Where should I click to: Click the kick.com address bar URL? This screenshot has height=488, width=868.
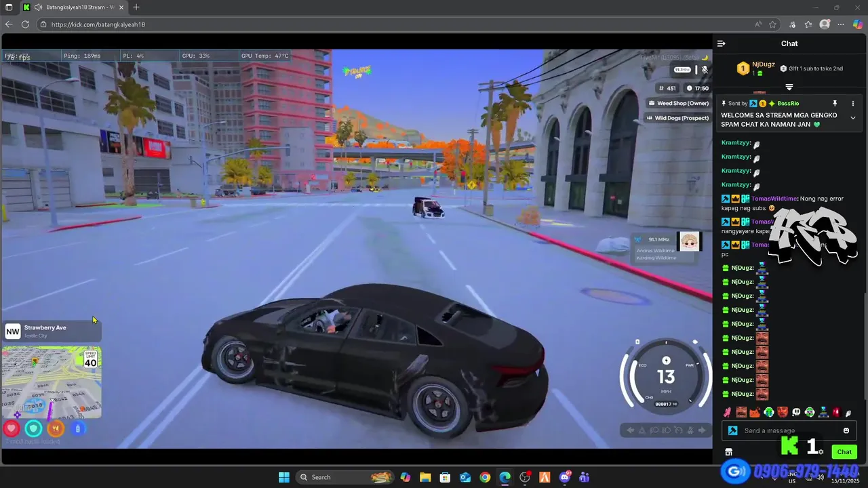98,24
